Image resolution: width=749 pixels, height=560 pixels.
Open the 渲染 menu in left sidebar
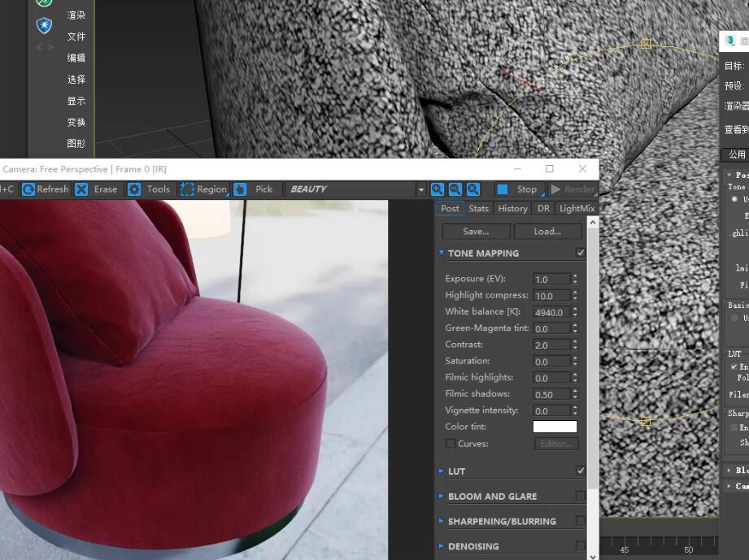tap(76, 15)
